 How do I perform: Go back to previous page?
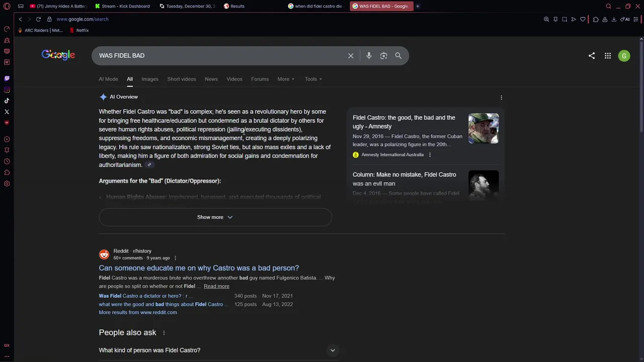20,19
